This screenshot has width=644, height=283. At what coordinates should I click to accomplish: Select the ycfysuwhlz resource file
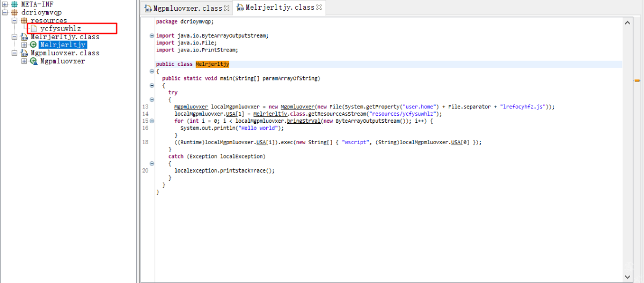pyautogui.click(x=61, y=28)
